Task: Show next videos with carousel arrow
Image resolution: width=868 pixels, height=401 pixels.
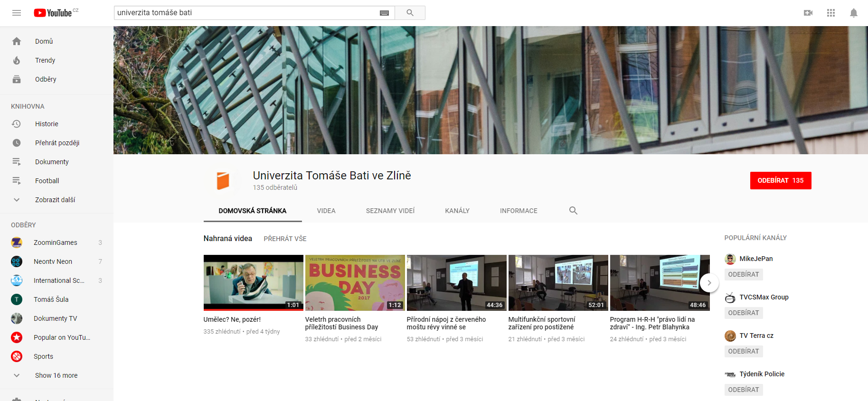Action: 709,283
